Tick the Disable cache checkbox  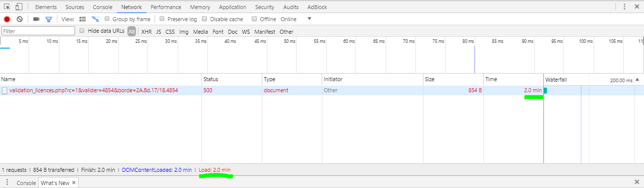pos(204,19)
